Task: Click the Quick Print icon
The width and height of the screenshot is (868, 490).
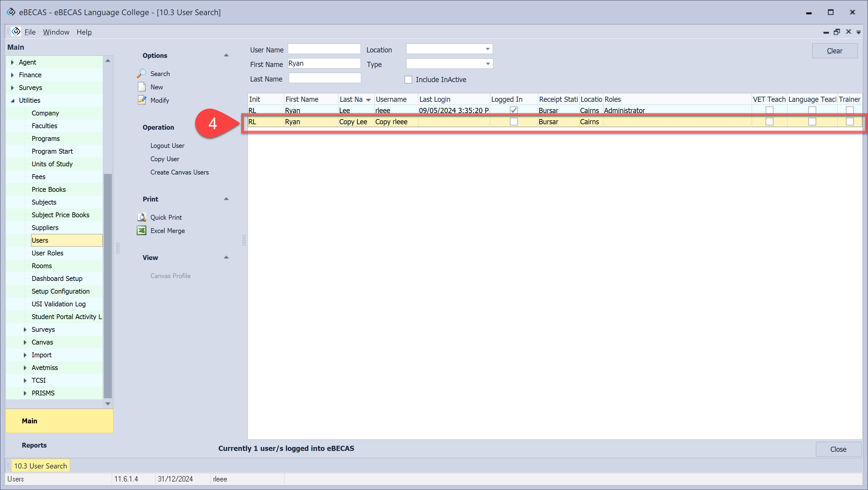Action: (141, 217)
